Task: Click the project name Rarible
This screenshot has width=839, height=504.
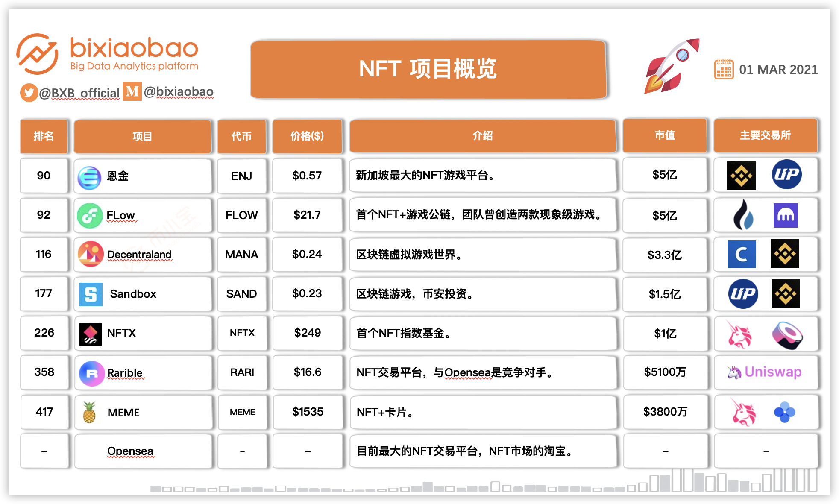Action: tap(125, 373)
